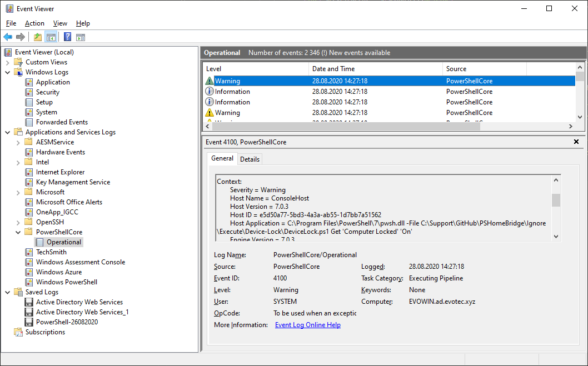
Task: Click the blue Help toolbar icon
Action: click(67, 37)
